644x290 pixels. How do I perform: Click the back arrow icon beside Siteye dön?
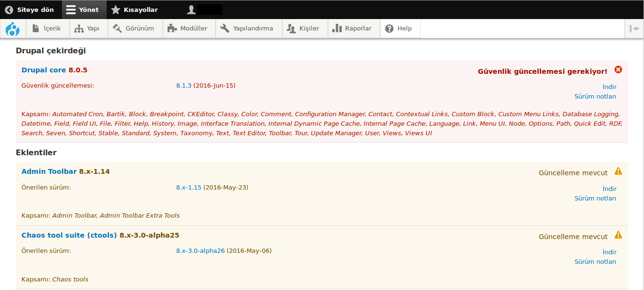click(x=9, y=10)
